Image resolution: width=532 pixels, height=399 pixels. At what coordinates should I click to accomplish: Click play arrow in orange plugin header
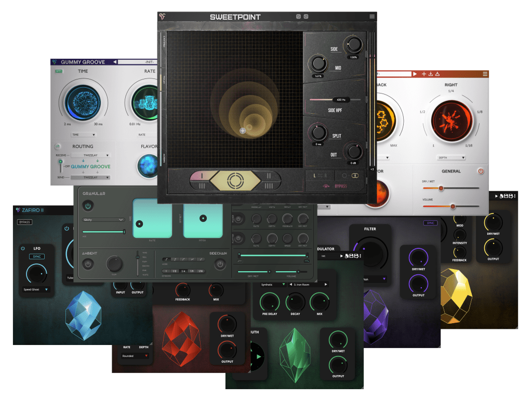(x=415, y=74)
